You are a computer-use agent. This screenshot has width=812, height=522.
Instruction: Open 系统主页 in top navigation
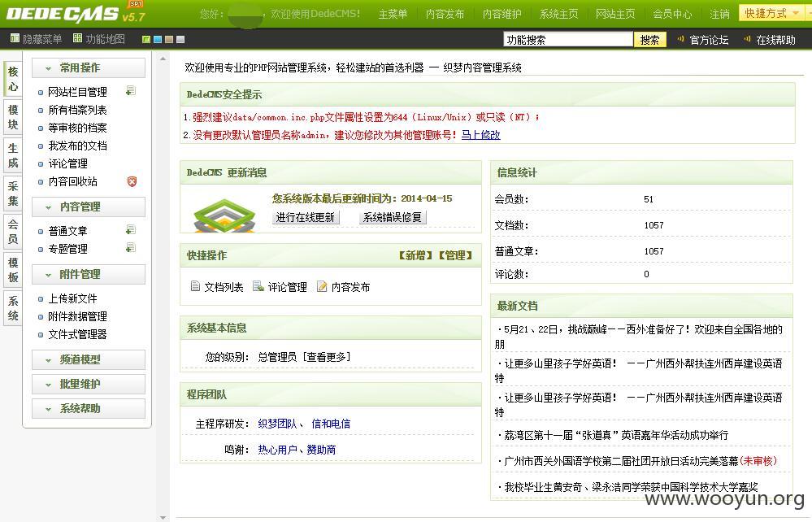(558, 15)
